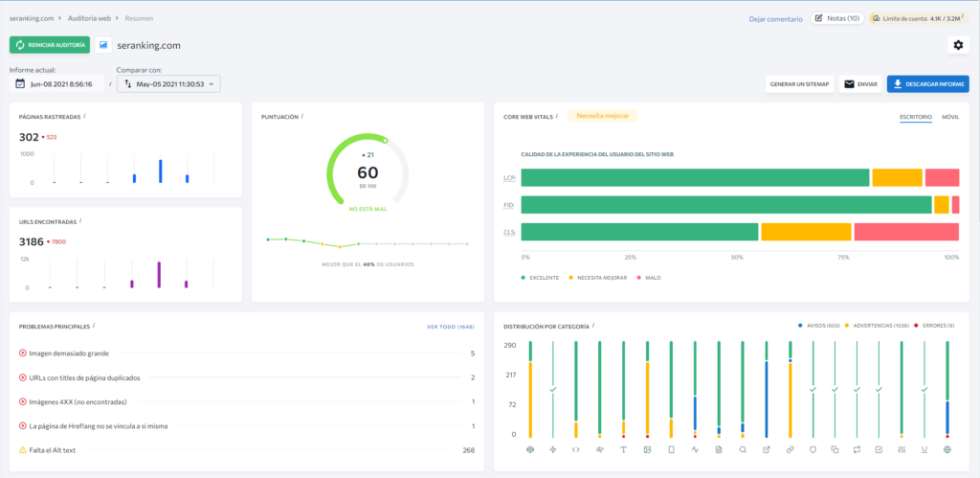980x478 pixels.
Task: Click info icon next to Páginas rastreadas
Action: click(x=84, y=116)
